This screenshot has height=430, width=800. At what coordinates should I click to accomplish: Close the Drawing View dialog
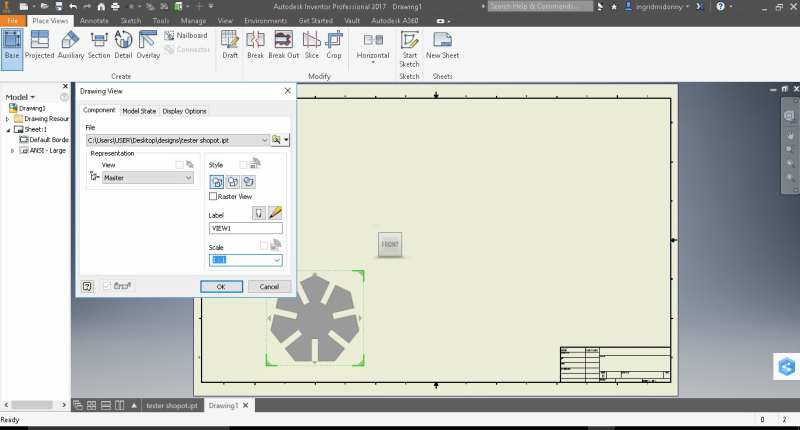coord(288,91)
